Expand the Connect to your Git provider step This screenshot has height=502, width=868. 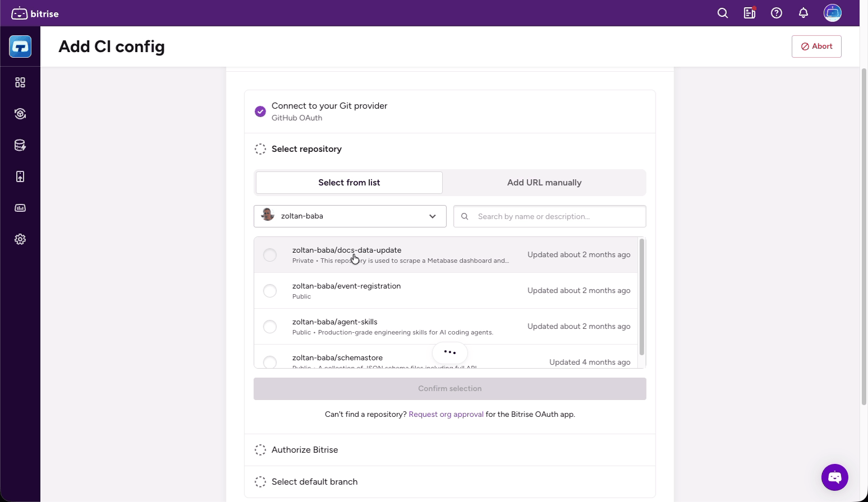coord(450,111)
